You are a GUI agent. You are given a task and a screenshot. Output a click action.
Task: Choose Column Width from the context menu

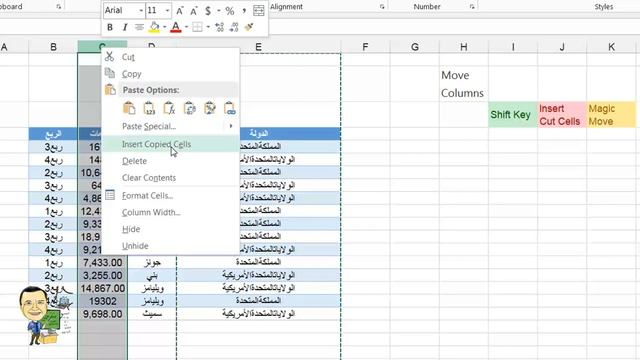[170, 212]
